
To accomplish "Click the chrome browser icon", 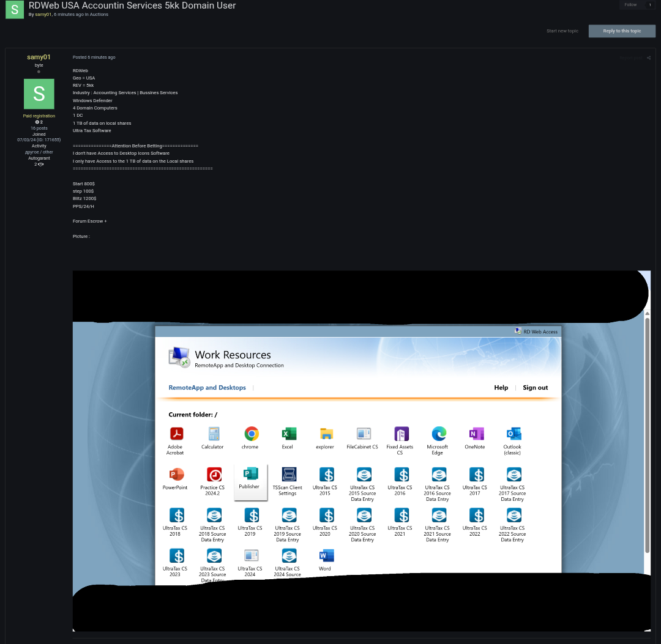I will 251,434.
